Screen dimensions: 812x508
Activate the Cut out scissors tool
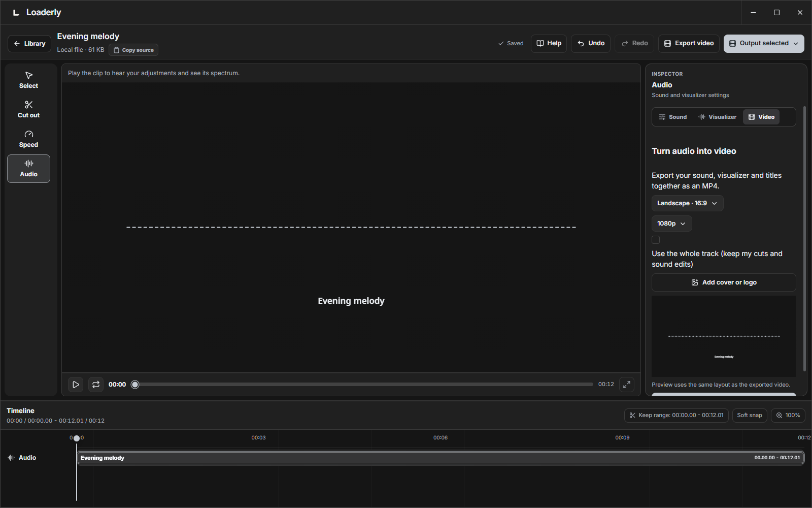coord(28,110)
